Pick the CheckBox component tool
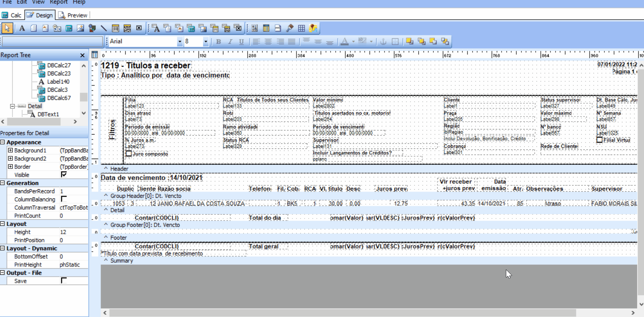The image size is (644, 317). (139, 28)
